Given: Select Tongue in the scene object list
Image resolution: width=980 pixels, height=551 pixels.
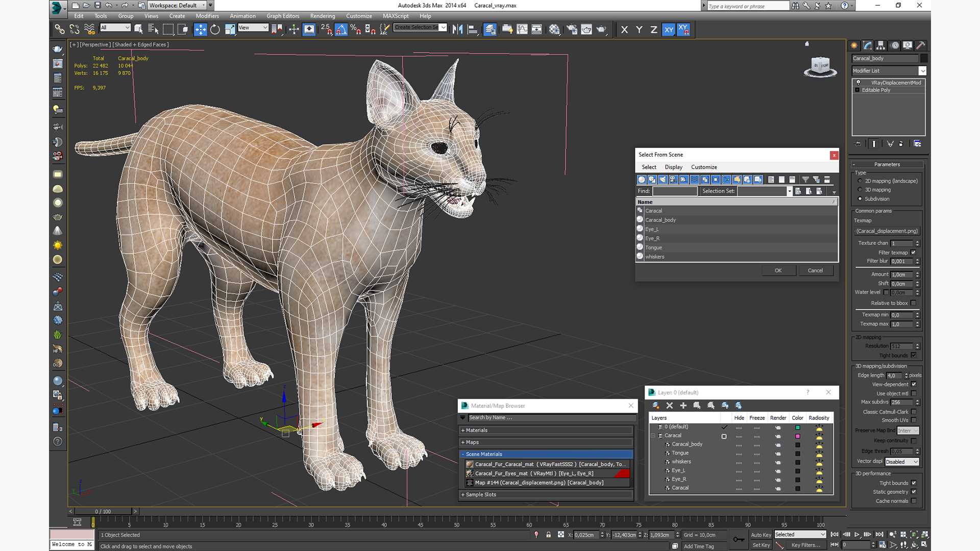Looking at the screenshot, I should pyautogui.click(x=653, y=247).
